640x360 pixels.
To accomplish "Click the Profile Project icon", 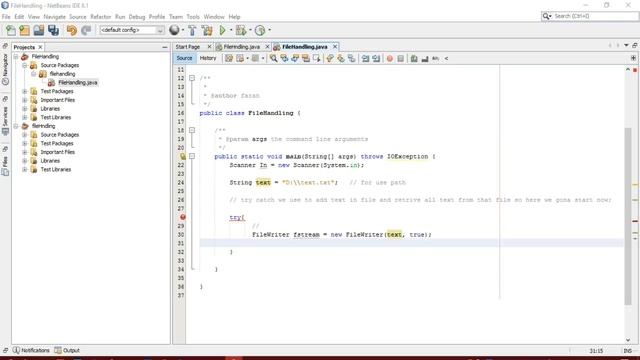I will pos(260,30).
